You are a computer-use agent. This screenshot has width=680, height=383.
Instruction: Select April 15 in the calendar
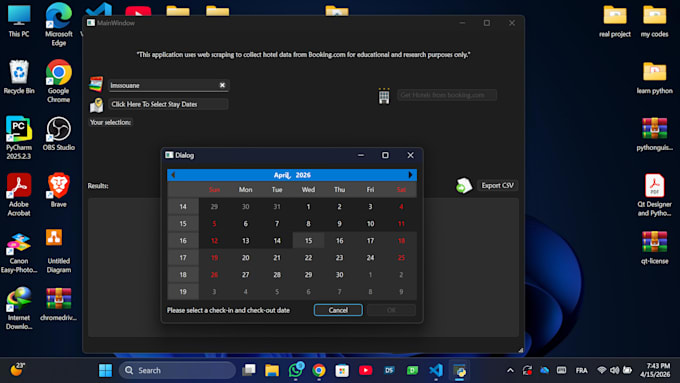point(308,241)
